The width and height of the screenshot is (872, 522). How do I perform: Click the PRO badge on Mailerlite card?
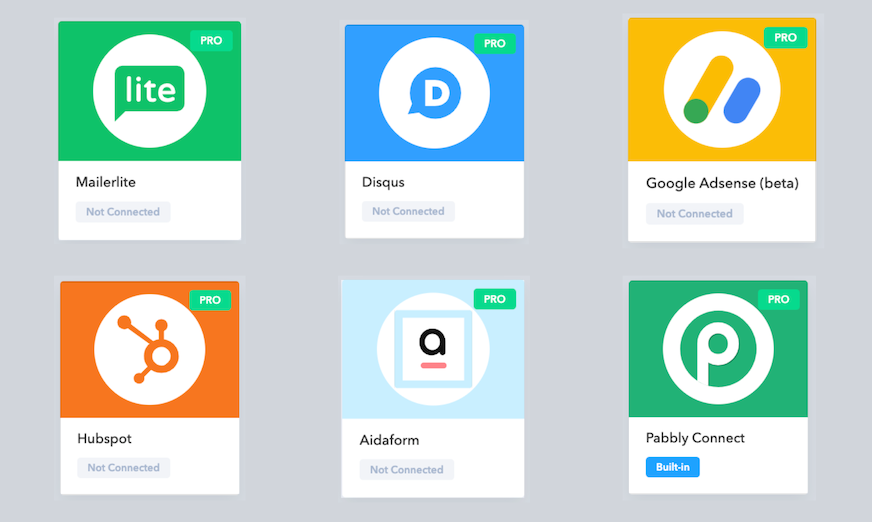(211, 41)
